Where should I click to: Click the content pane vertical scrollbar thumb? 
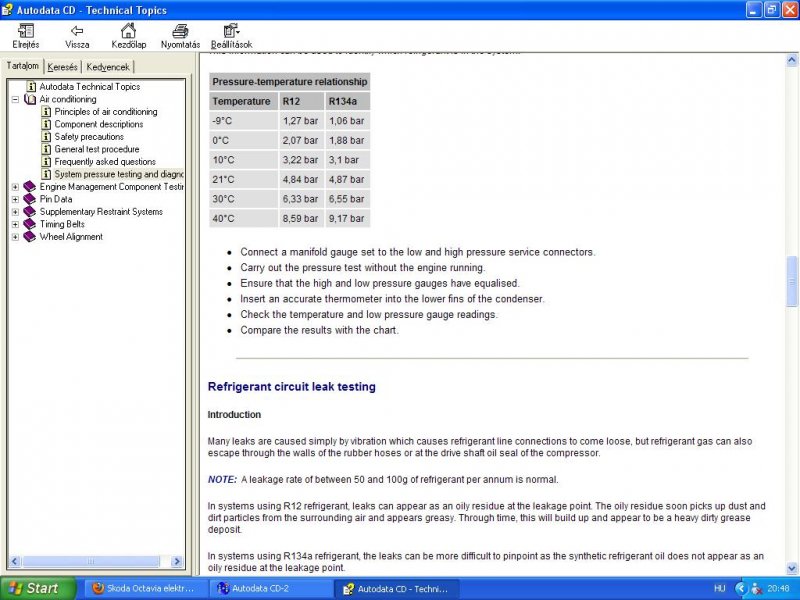792,282
